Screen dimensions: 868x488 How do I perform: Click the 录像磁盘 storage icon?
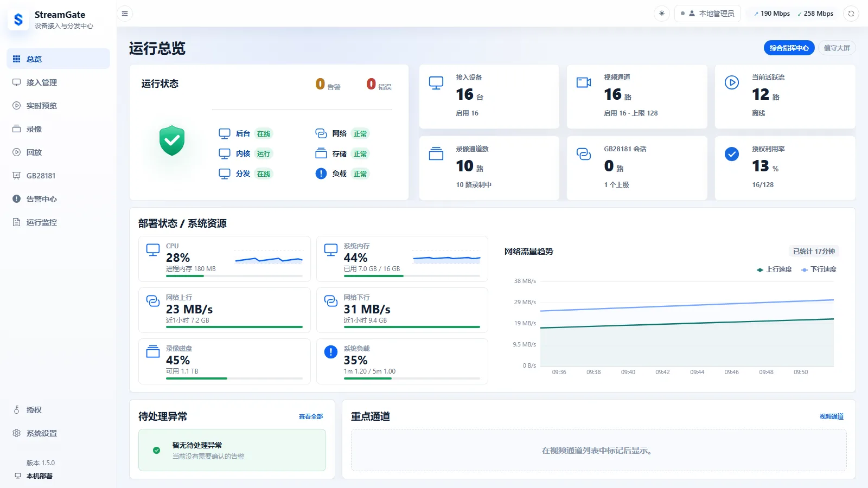pos(153,351)
